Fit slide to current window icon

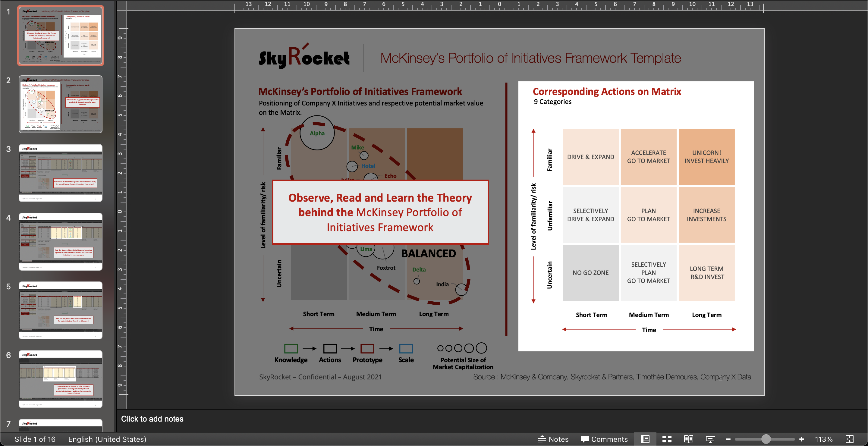point(850,439)
